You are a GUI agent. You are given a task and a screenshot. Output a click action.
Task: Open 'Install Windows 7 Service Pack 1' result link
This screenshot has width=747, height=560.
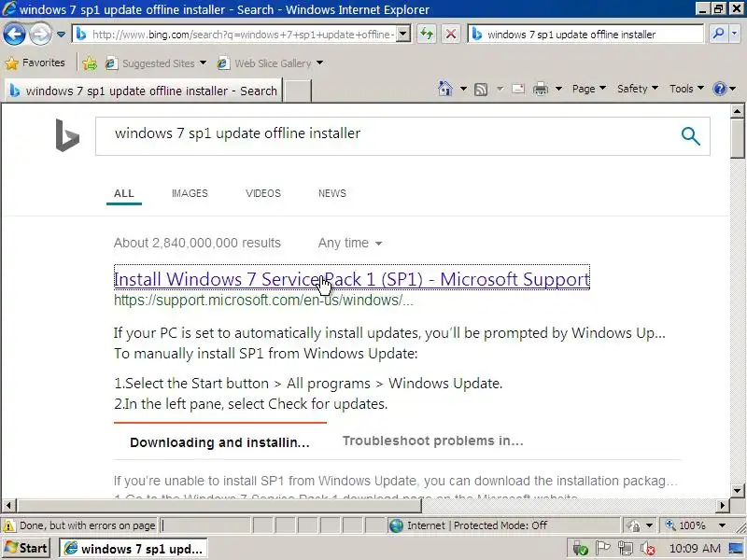352,278
